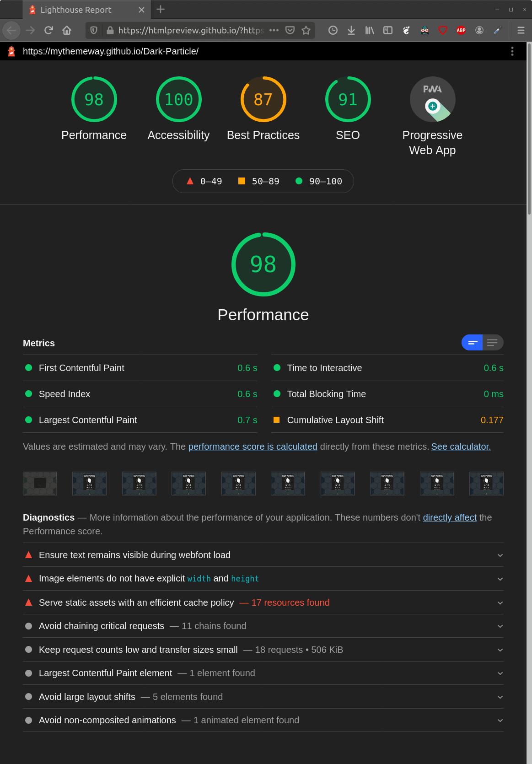Open the Library bookshelf toolbar icon
The image size is (532, 764).
point(370,30)
